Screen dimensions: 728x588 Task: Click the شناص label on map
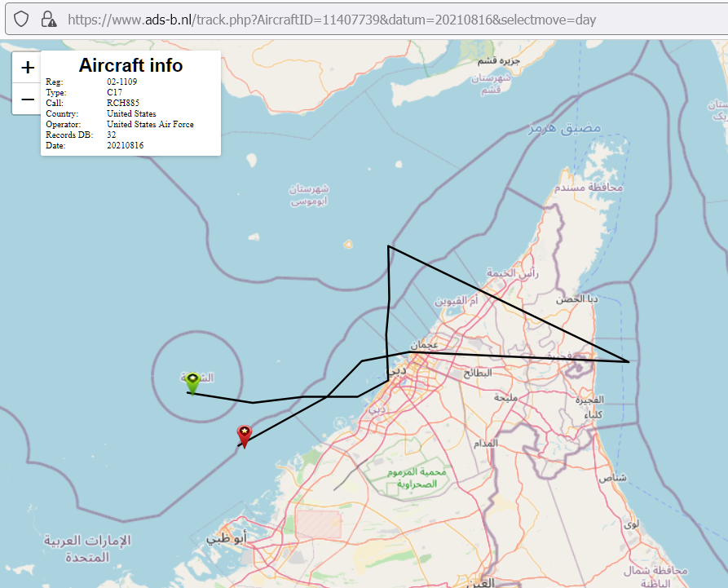[612, 478]
